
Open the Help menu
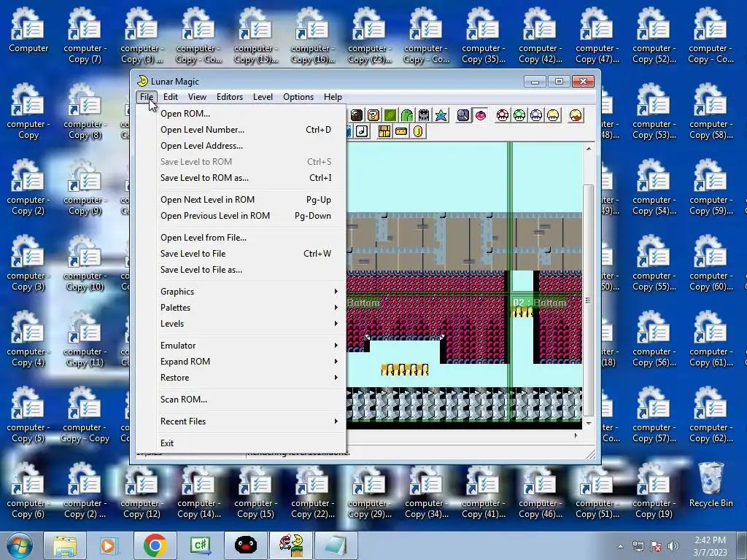[x=333, y=97]
